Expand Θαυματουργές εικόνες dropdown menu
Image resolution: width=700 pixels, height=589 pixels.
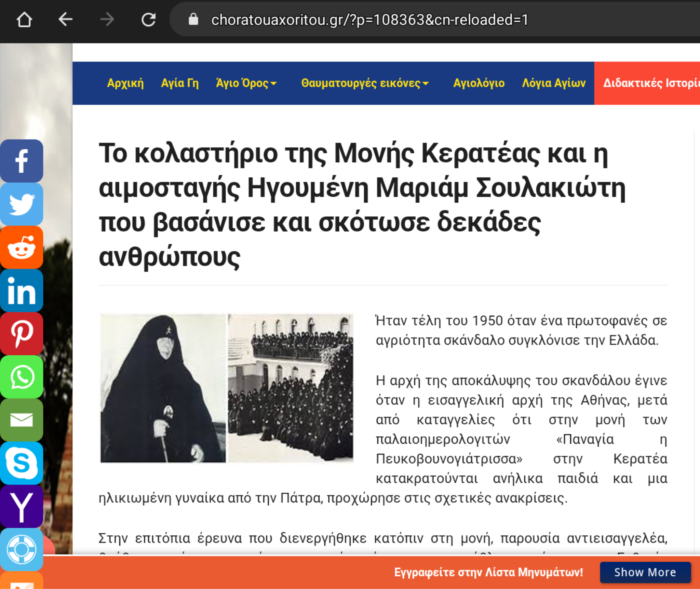coord(365,83)
